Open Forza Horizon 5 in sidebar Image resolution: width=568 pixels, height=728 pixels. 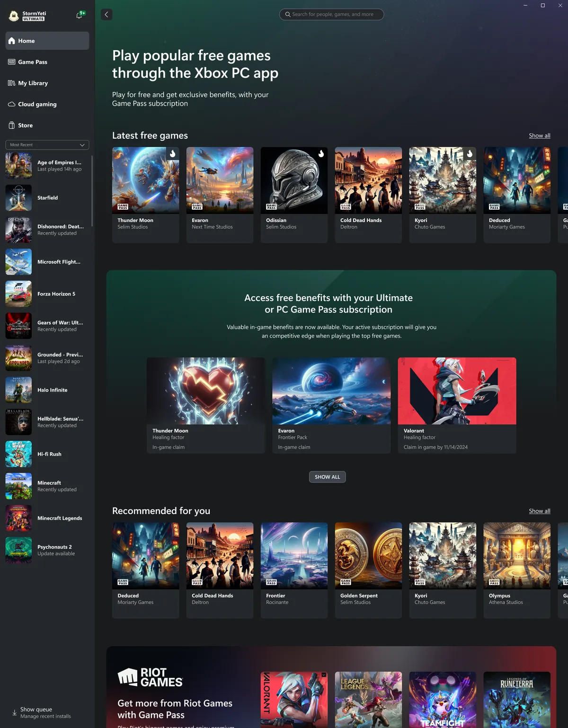[x=47, y=294]
